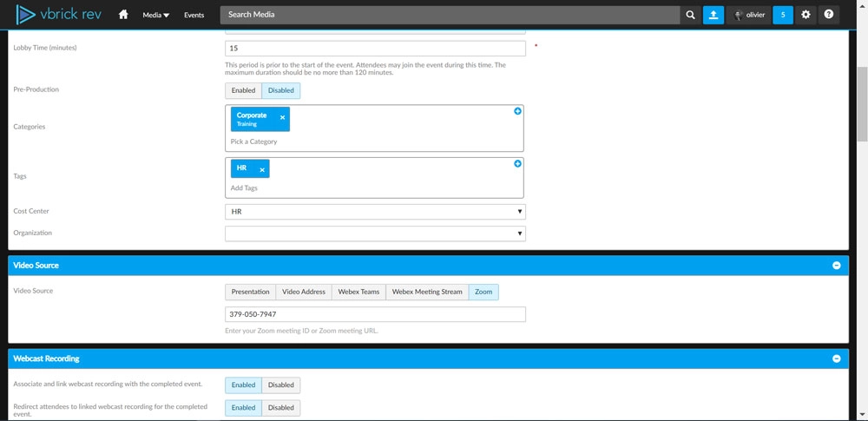
Task: Go to the Home icon
Action: 123,15
